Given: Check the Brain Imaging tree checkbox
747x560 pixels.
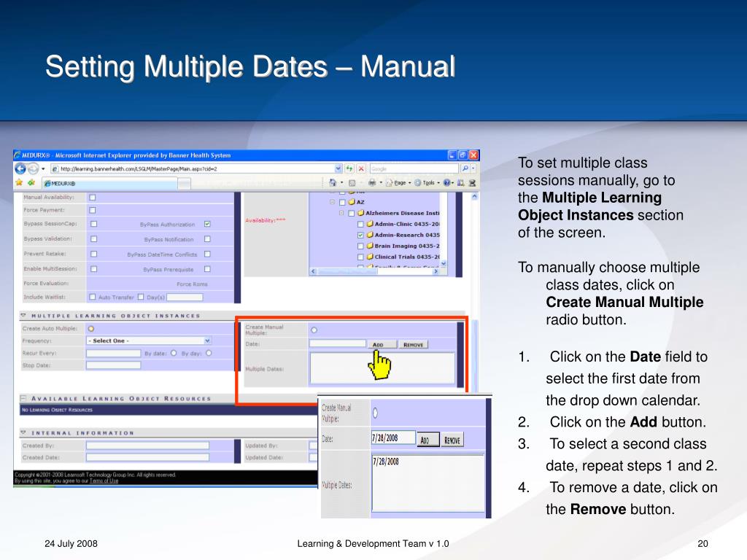Looking at the screenshot, I should click(x=360, y=246).
